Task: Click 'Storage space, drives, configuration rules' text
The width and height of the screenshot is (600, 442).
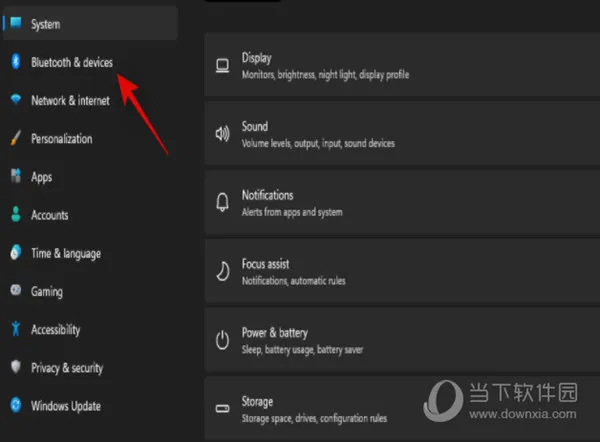Action: click(x=314, y=418)
